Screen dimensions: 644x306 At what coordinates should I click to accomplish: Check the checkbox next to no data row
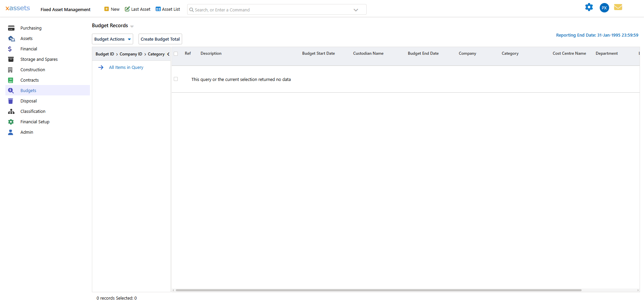(176, 79)
